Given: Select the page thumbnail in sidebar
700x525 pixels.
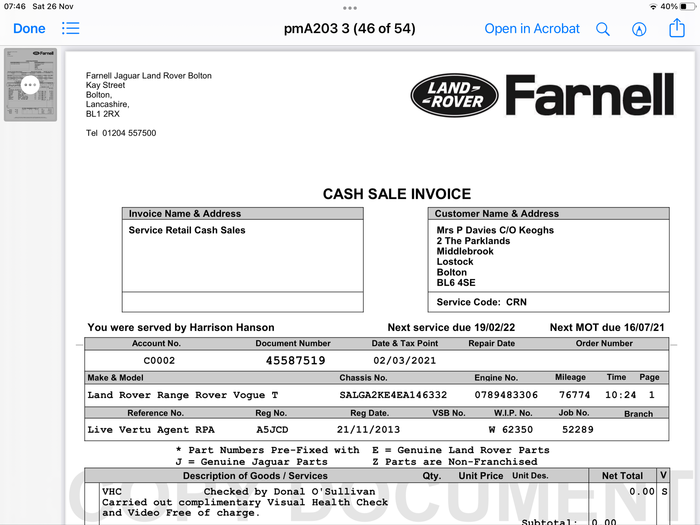Looking at the screenshot, I should (x=30, y=85).
